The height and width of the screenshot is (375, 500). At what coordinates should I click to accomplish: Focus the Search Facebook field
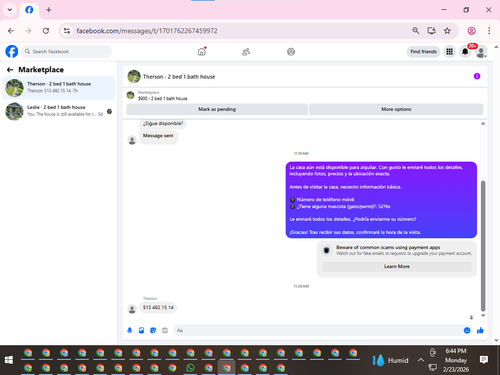click(x=67, y=52)
